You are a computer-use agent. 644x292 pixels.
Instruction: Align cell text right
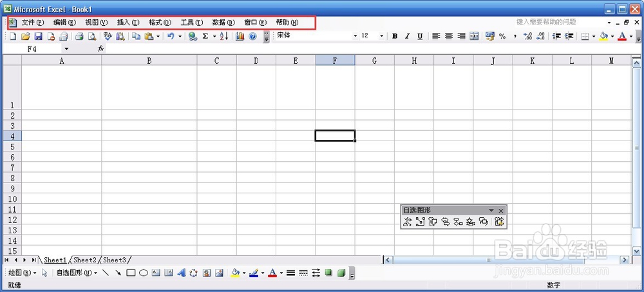click(462, 37)
